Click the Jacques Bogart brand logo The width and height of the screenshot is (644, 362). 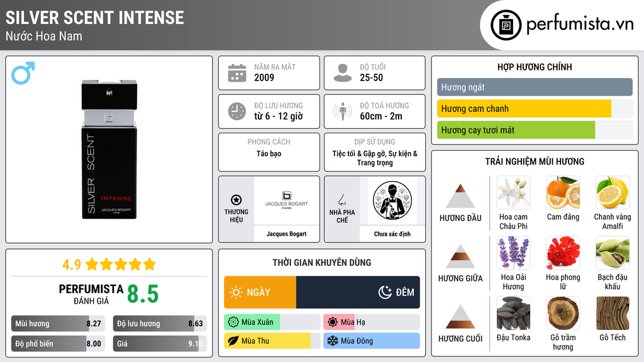(x=286, y=200)
